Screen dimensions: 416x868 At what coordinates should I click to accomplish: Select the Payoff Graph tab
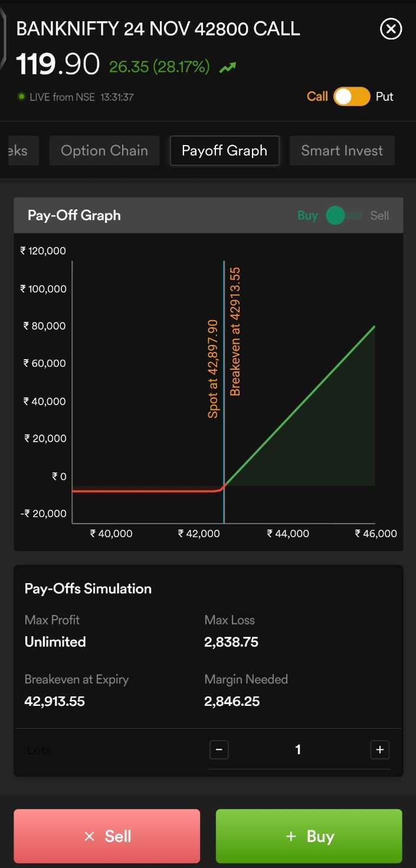pos(224,150)
